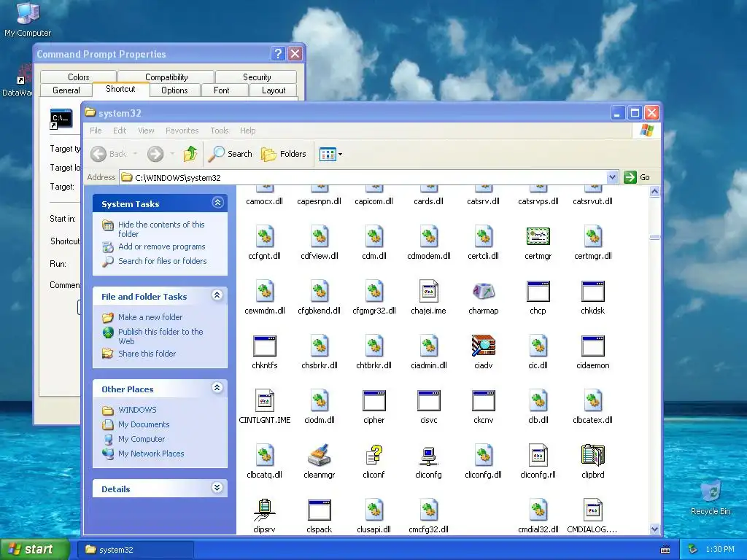Screen dimensions: 747x560
Task: Select the cipher program icon
Action: pos(374,401)
